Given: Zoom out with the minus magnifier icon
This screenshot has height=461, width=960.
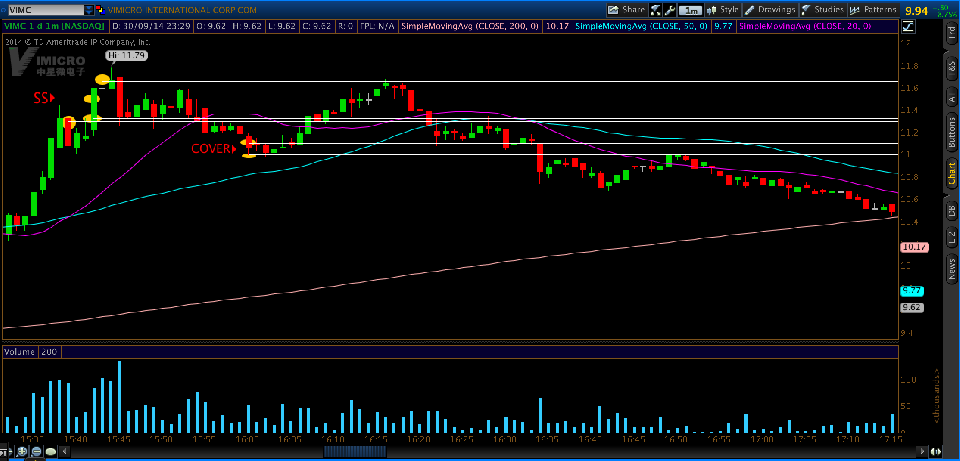Looking at the screenshot, I should (x=37, y=452).
